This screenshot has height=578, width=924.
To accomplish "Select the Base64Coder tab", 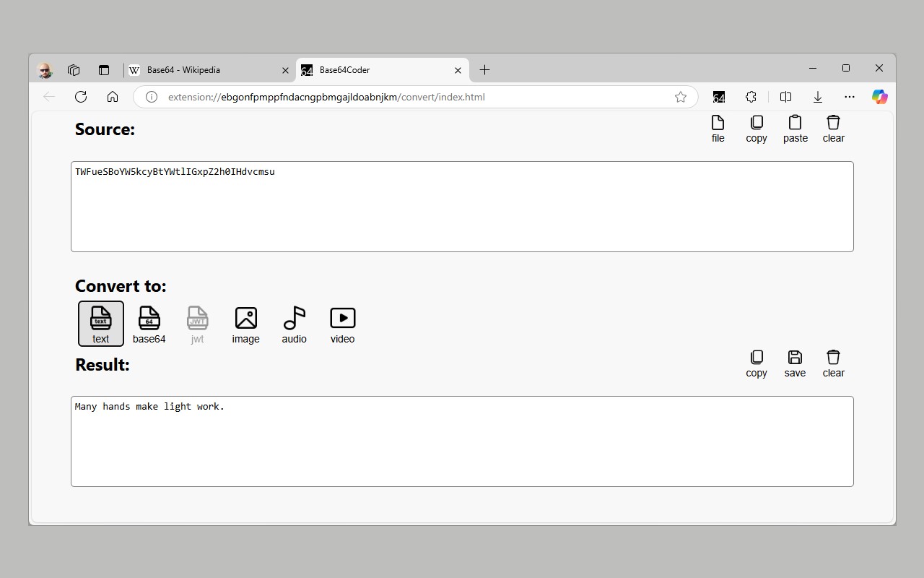I will point(383,70).
